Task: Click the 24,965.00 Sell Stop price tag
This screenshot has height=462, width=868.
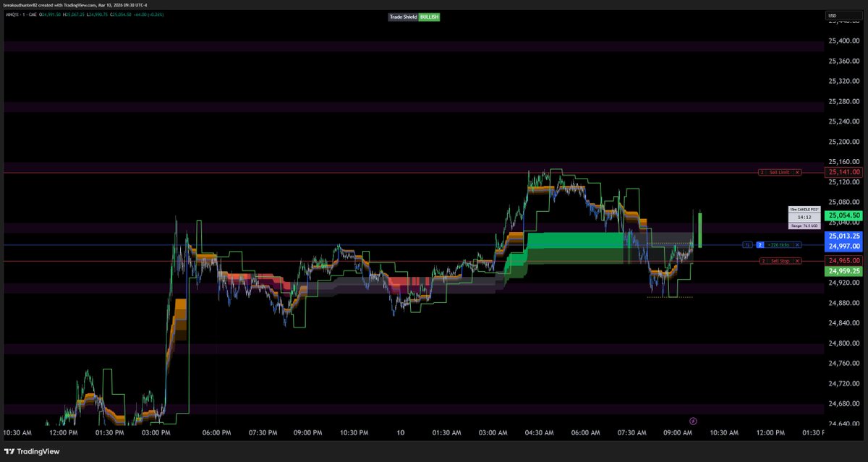Action: (844, 260)
